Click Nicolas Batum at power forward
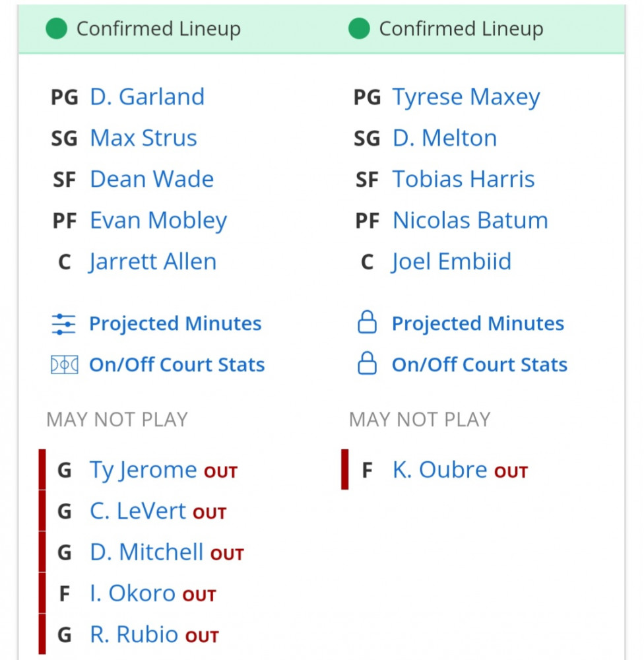644x660 pixels. (x=470, y=220)
